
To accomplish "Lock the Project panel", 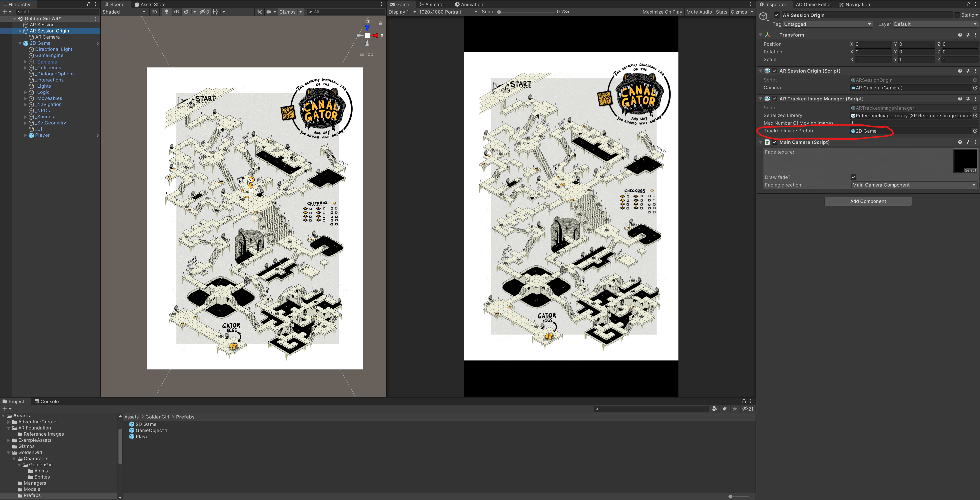I will [x=744, y=401].
